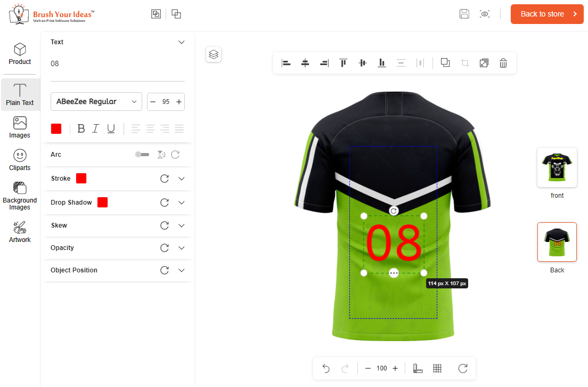
Task: Underline the jersey number text
Action: click(111, 128)
